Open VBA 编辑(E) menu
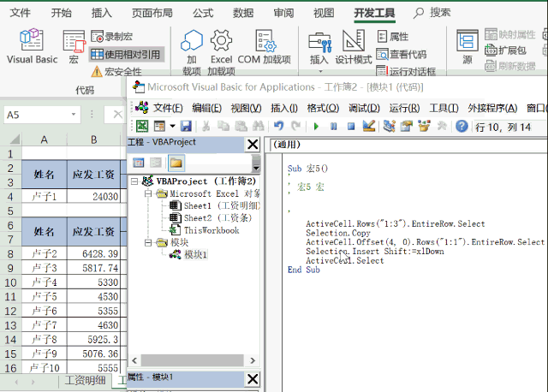 point(206,109)
